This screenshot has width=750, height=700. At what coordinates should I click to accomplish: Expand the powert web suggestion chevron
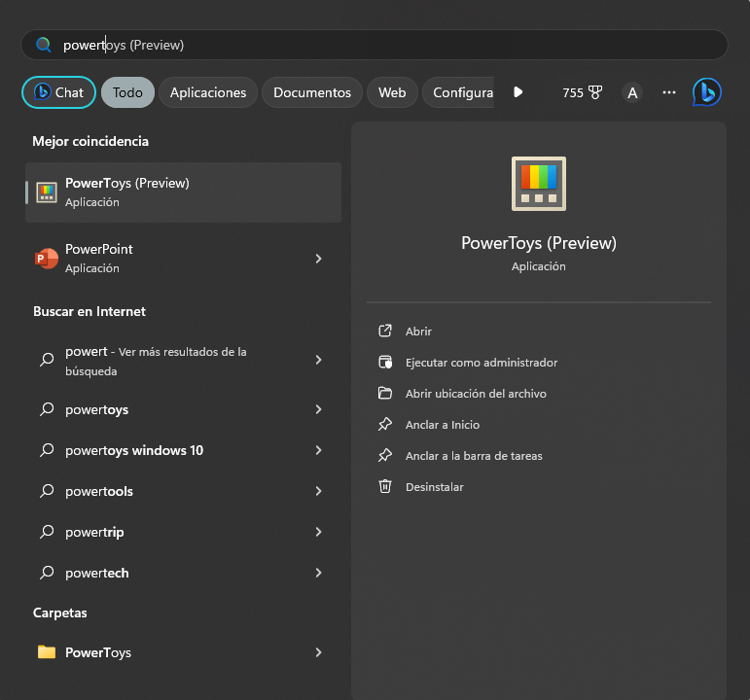point(318,360)
